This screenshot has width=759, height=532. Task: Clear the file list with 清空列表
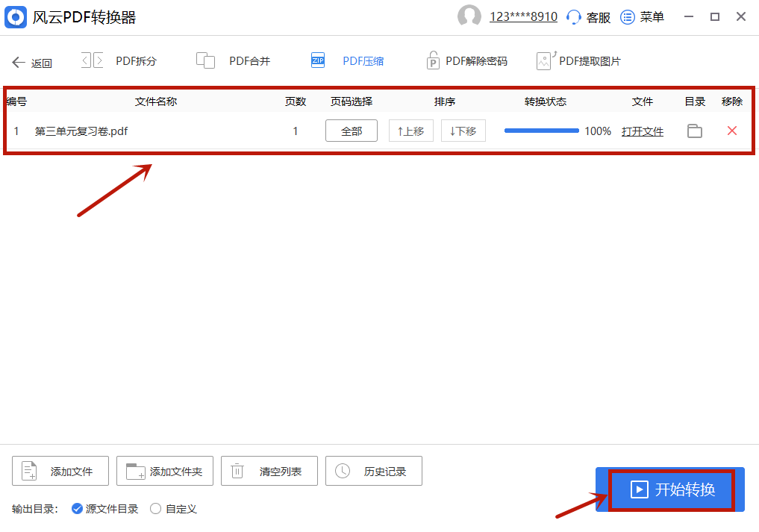tap(269, 470)
